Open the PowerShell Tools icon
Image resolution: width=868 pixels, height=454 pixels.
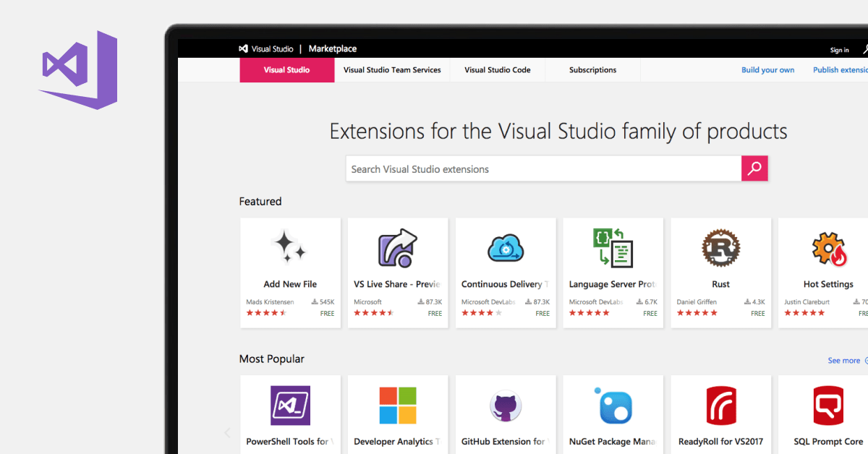(x=290, y=405)
